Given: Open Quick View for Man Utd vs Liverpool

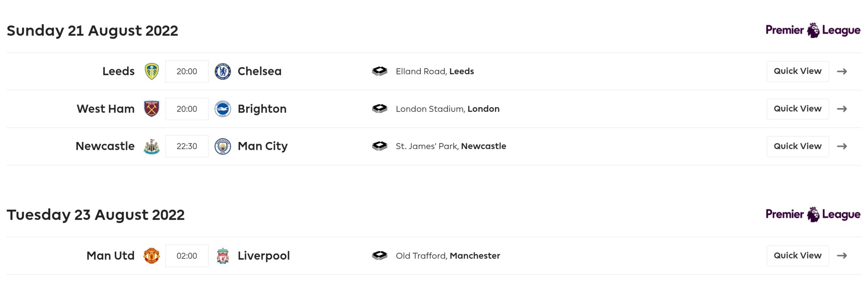Looking at the screenshot, I should tap(797, 256).
